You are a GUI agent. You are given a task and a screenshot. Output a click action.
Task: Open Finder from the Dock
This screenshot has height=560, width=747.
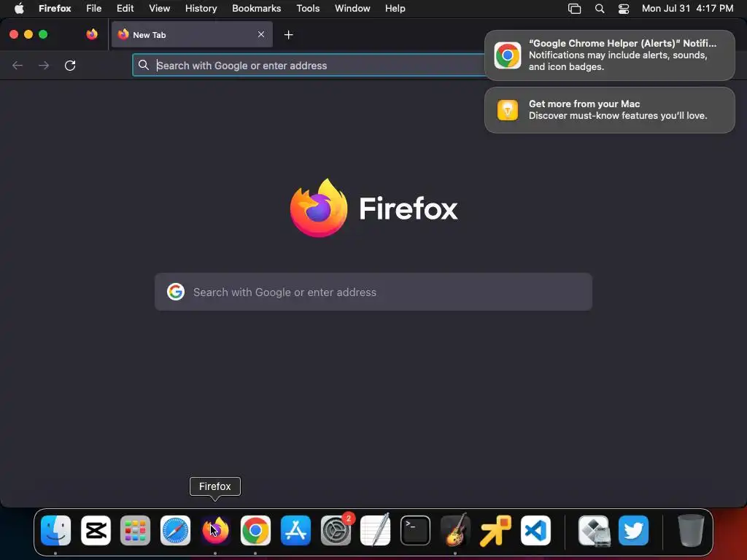pyautogui.click(x=55, y=530)
